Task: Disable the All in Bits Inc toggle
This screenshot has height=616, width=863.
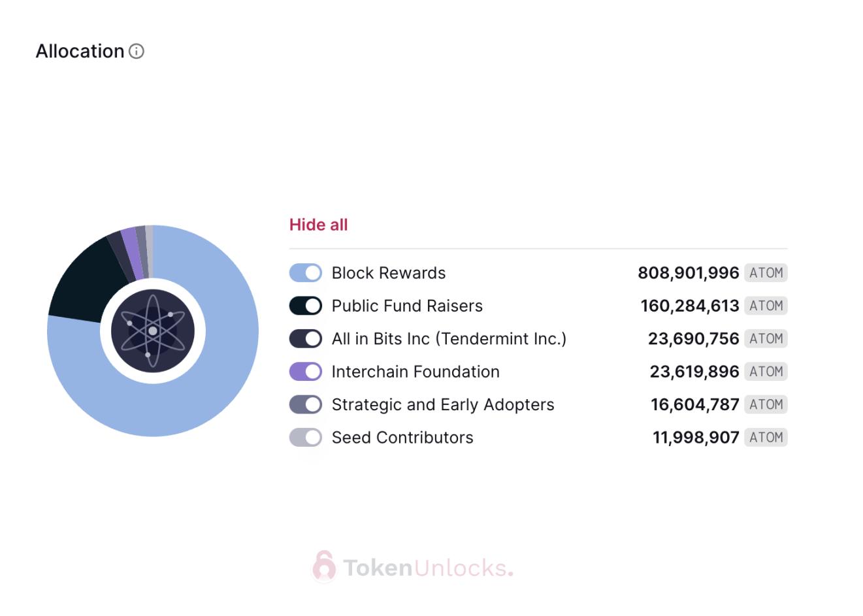Action: [306, 338]
